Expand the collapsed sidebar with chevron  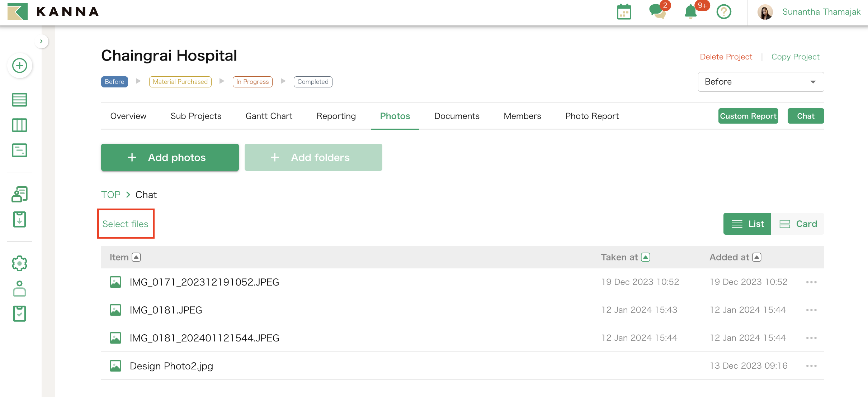42,41
